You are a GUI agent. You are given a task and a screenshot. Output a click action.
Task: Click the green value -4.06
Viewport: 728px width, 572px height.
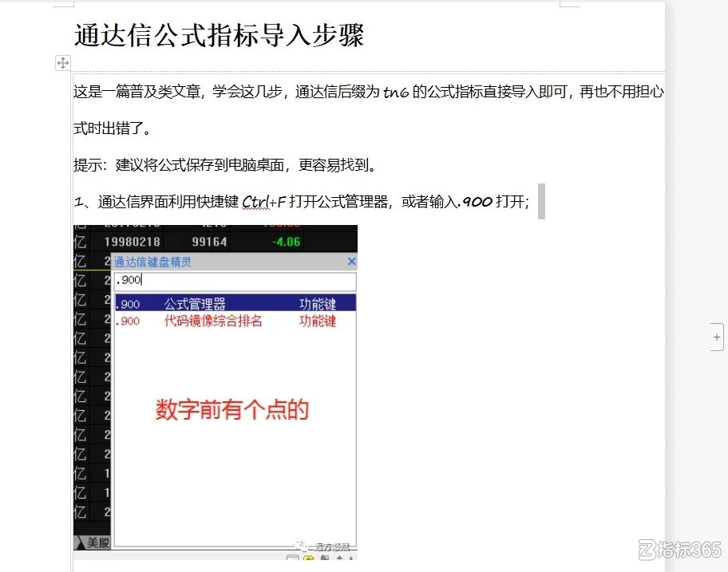pyautogui.click(x=286, y=242)
